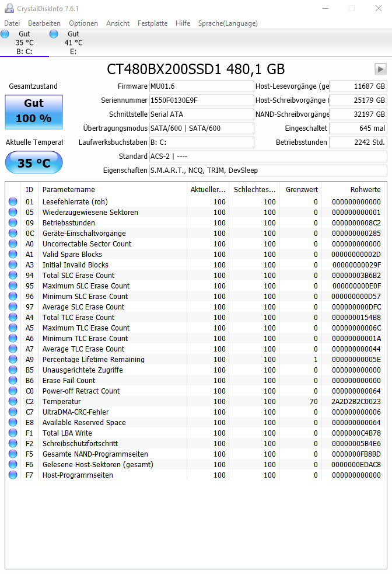The image size is (392, 574).
Task: Click the NAND-Schreibvorgänge value 32197 GB
Action: pos(358,114)
